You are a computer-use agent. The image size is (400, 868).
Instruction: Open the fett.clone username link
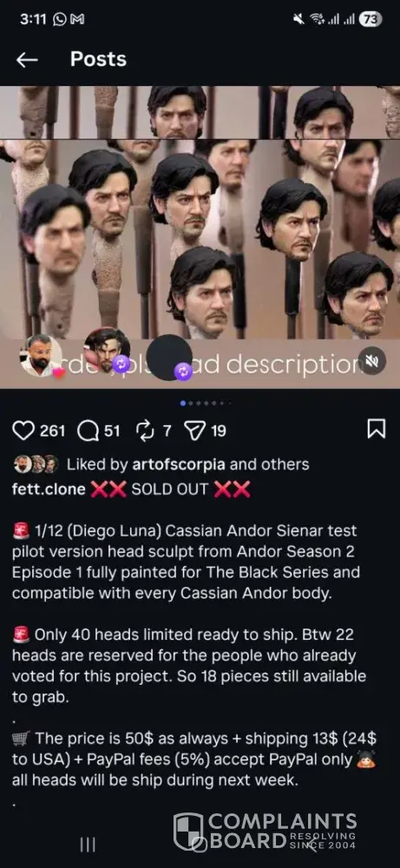click(49, 490)
